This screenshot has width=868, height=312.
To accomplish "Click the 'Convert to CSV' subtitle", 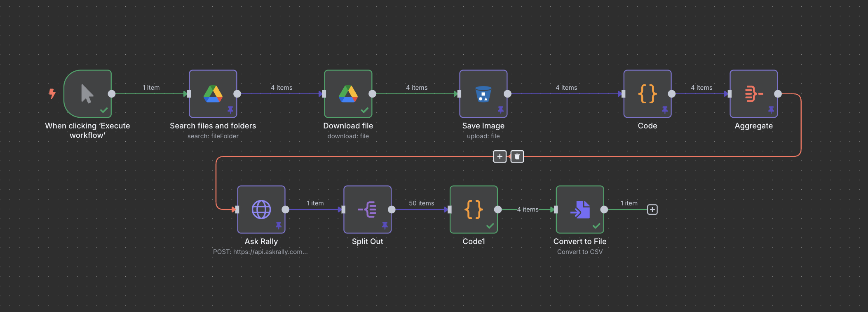I will point(580,252).
